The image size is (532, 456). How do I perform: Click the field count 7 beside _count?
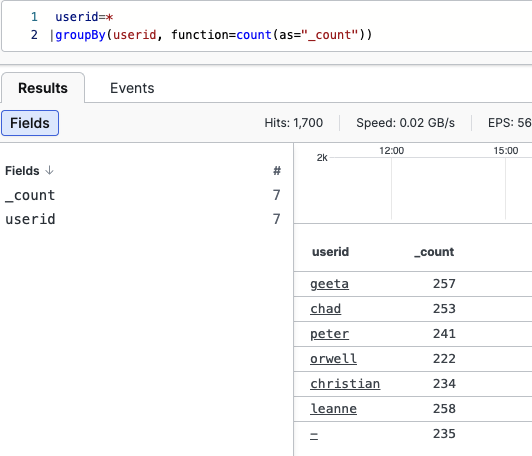coord(277,195)
